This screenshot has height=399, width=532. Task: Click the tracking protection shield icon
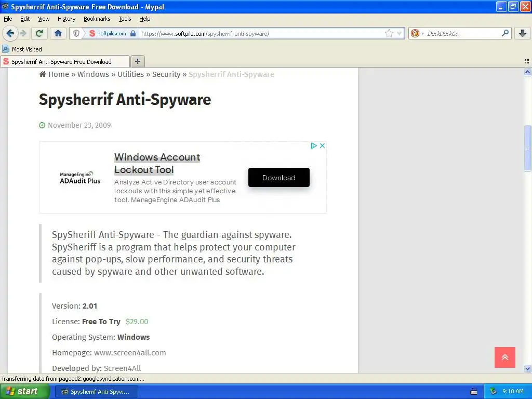point(76,33)
